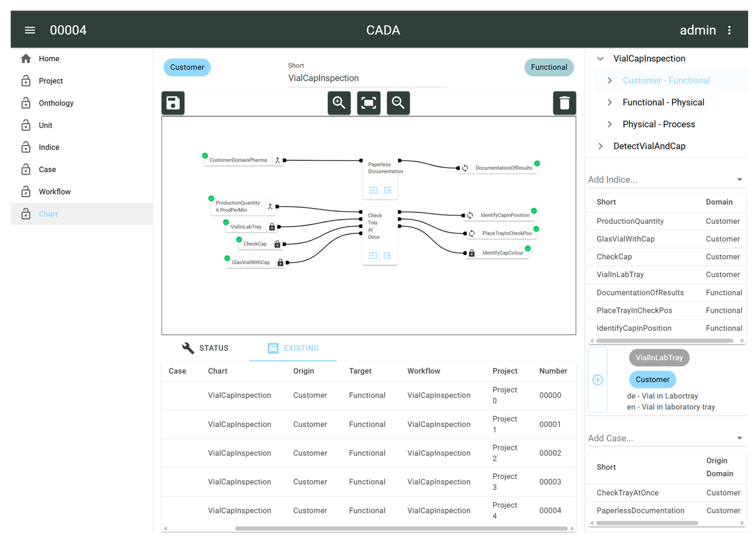Click the Functional domain chip button

coord(549,67)
